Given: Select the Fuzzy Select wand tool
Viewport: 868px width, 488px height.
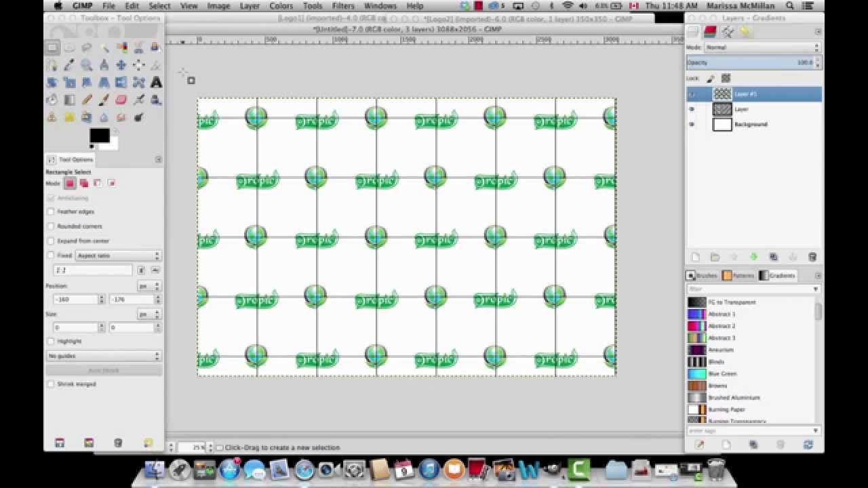Looking at the screenshot, I should click(x=104, y=47).
